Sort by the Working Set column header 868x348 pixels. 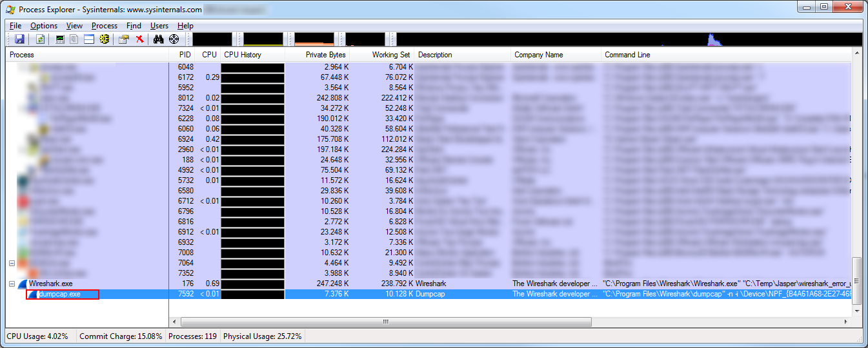coord(383,55)
